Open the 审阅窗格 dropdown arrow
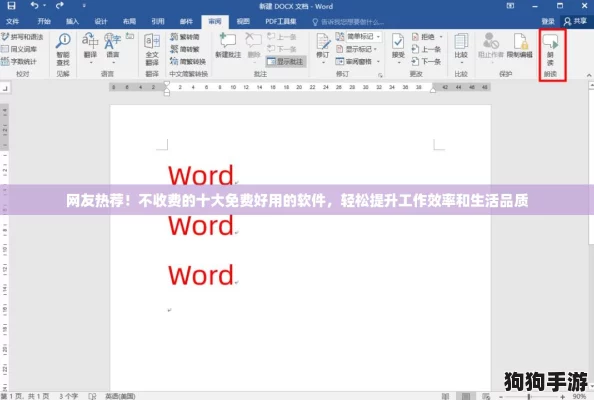The width and height of the screenshot is (594, 400). [x=378, y=61]
